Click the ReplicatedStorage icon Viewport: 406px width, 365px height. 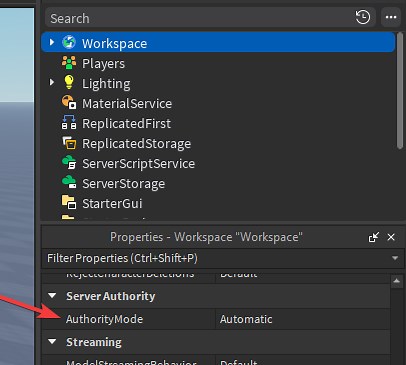(69, 143)
